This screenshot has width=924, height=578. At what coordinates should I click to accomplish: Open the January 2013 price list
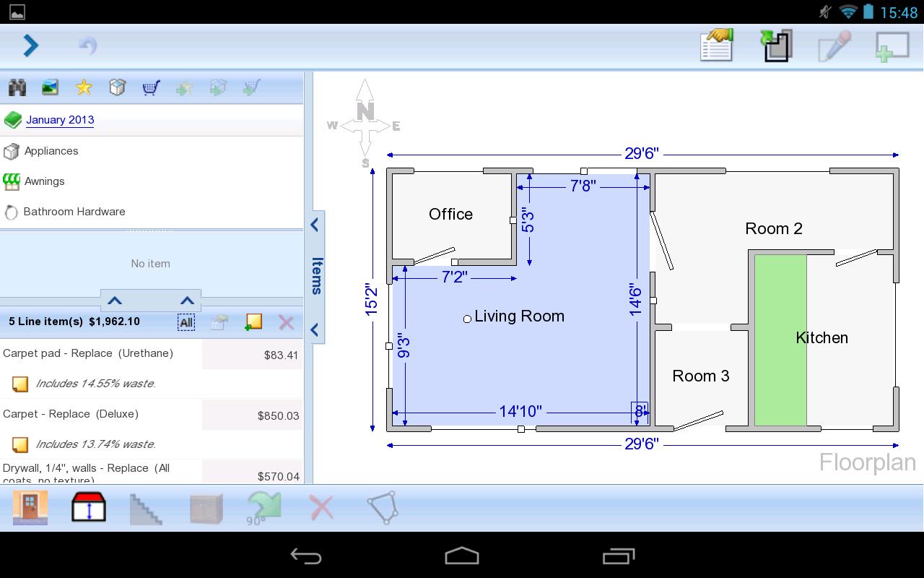click(60, 120)
